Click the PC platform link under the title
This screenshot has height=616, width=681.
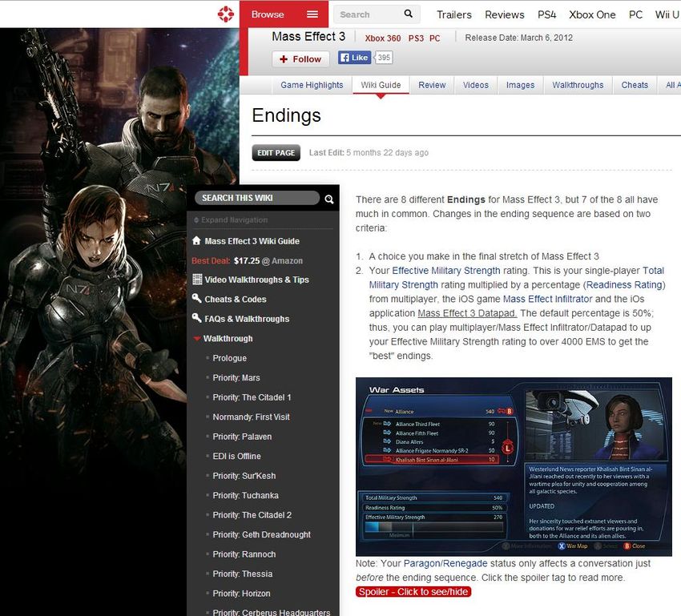click(x=434, y=38)
